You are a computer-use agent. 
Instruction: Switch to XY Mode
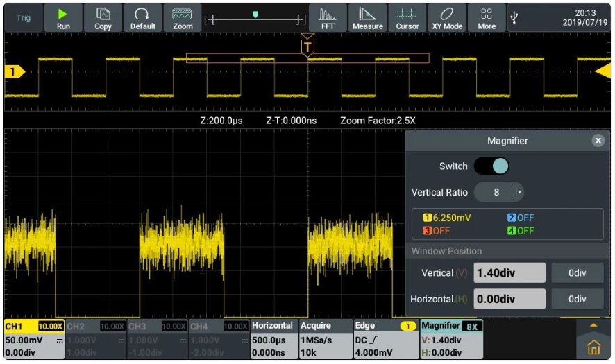click(x=447, y=18)
